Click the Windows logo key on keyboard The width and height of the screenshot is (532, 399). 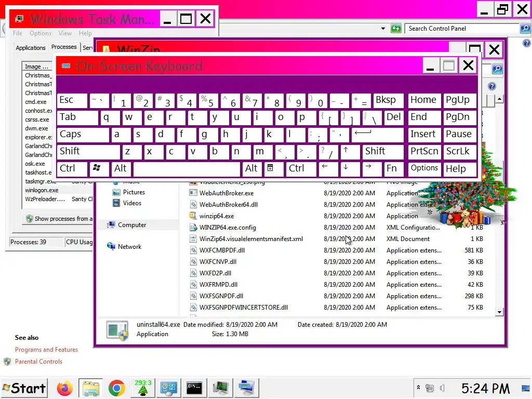99,169
